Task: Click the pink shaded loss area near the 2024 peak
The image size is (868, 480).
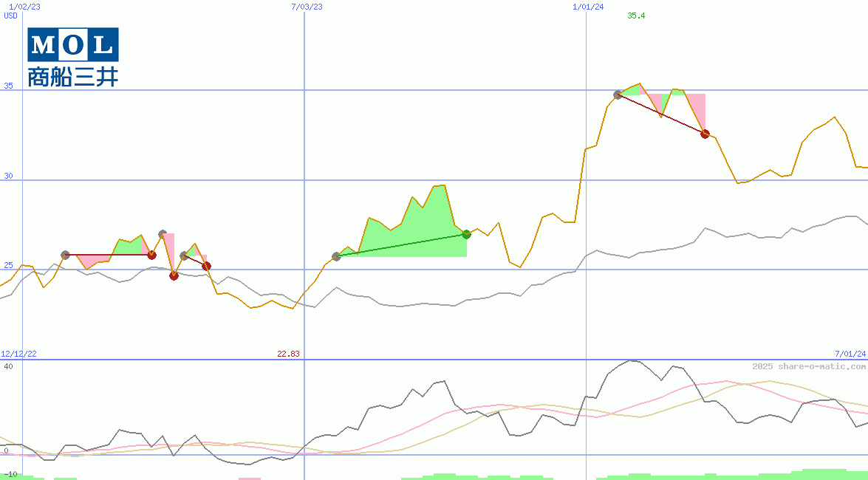Action: [x=698, y=111]
